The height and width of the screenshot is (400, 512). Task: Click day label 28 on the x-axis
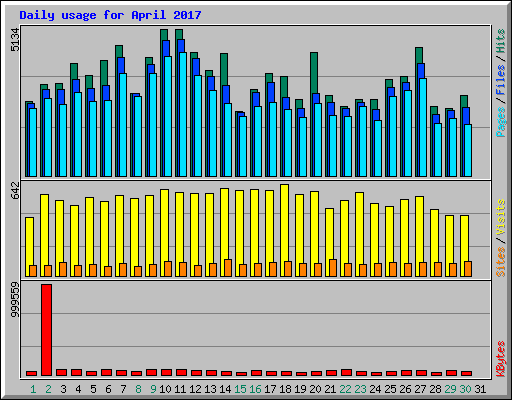tap(435, 389)
